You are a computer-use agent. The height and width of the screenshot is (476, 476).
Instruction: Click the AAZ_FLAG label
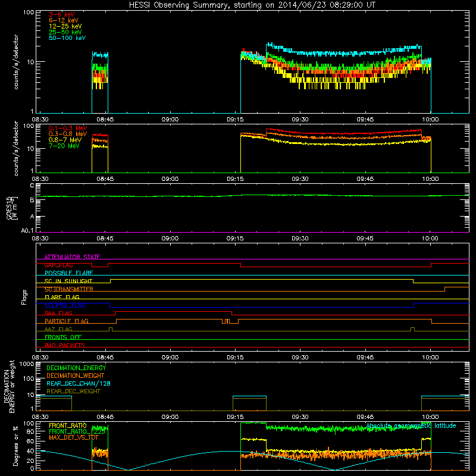[x=58, y=329]
